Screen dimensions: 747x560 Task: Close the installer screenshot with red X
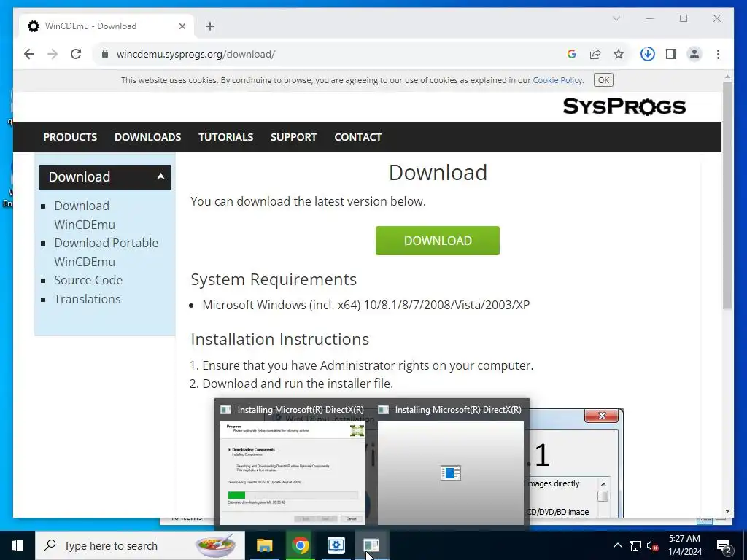tap(602, 415)
